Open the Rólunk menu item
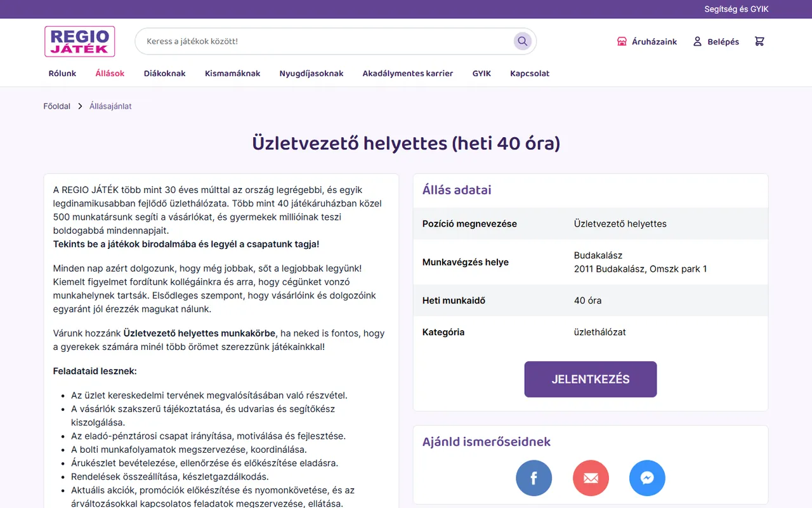 (x=62, y=74)
